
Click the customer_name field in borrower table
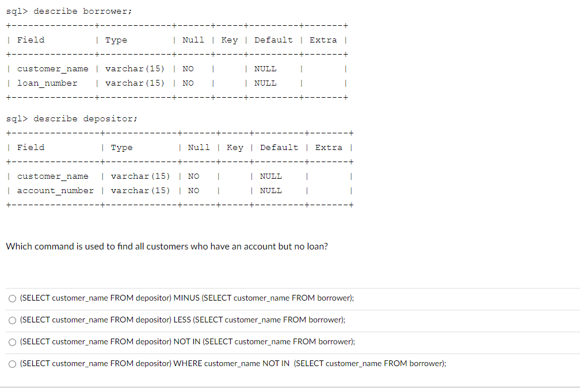tap(52, 68)
